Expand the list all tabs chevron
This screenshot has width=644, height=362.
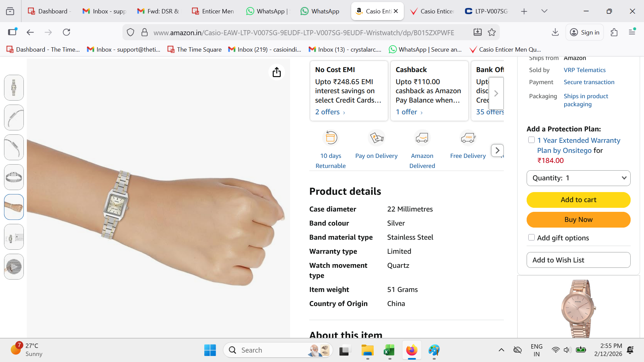point(544,11)
